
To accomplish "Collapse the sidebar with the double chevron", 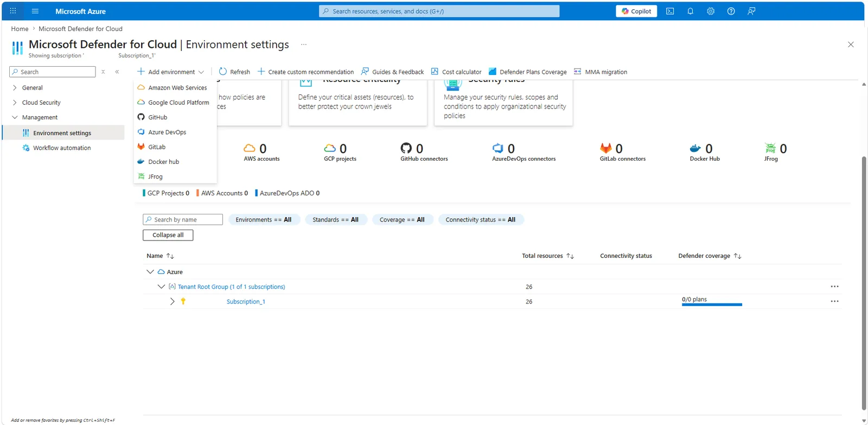I will point(117,72).
